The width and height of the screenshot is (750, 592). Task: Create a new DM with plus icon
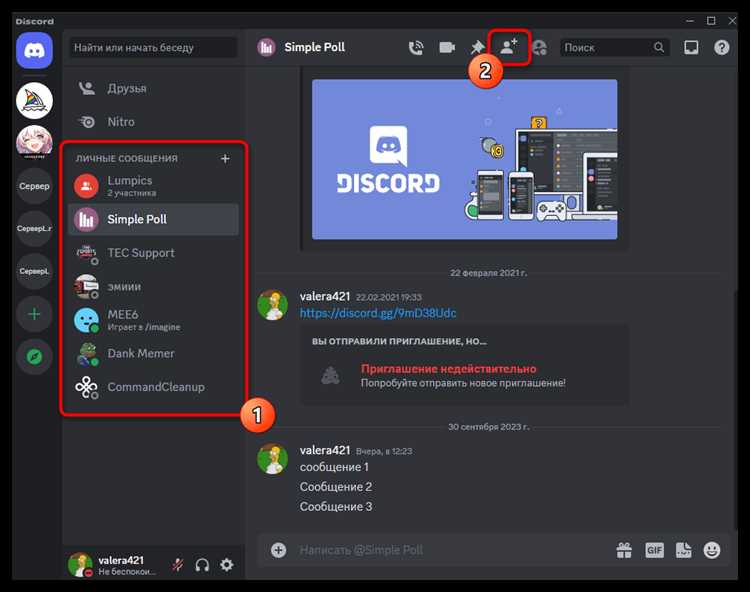click(x=225, y=158)
